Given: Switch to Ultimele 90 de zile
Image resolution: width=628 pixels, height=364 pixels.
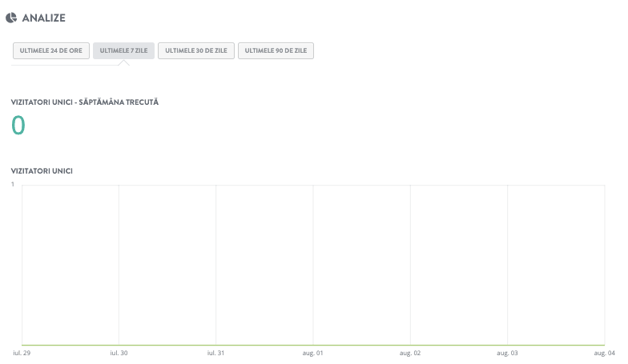Looking at the screenshot, I should click(x=276, y=51).
